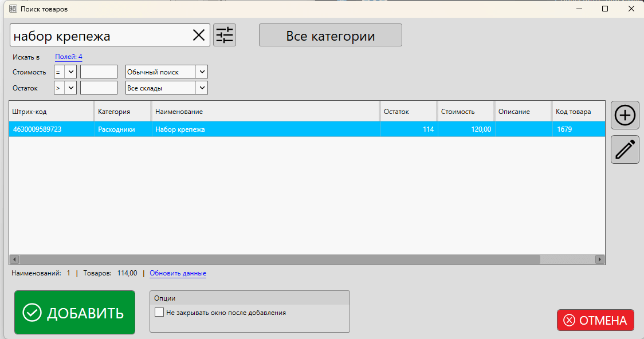
Task: Sort by the Штрих-код column header
Action: pos(50,112)
